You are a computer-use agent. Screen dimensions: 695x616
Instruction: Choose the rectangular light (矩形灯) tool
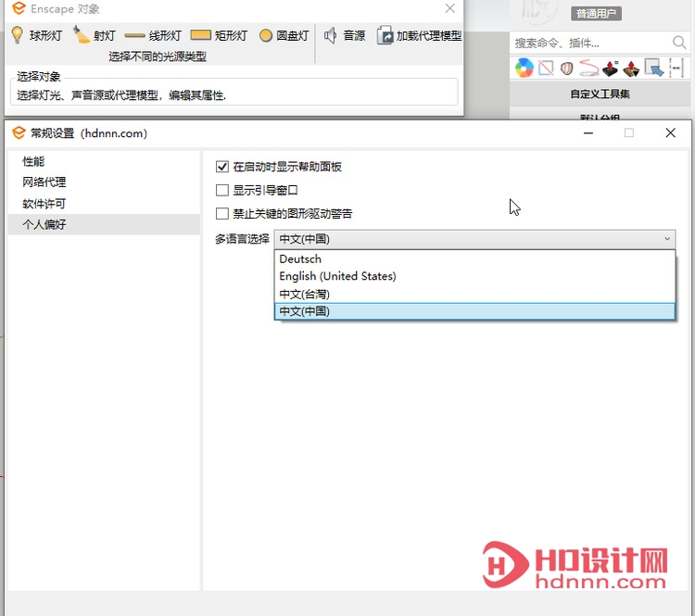click(x=219, y=35)
